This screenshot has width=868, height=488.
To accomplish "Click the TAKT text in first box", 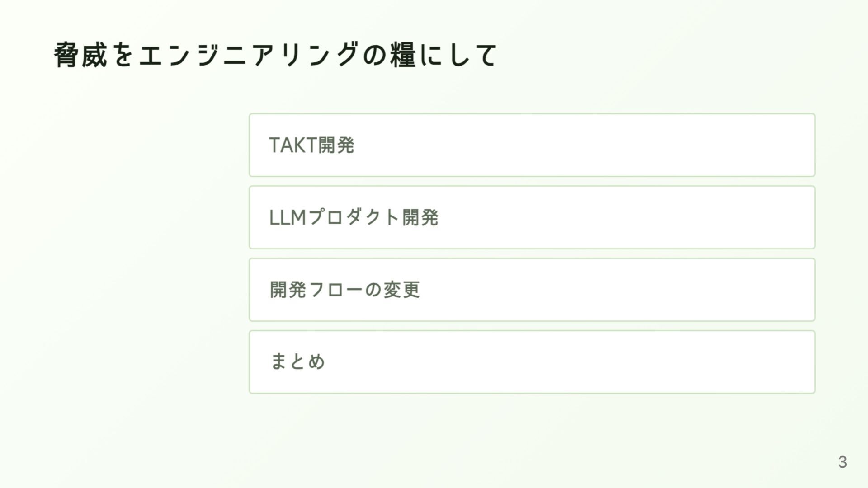I will (293, 145).
